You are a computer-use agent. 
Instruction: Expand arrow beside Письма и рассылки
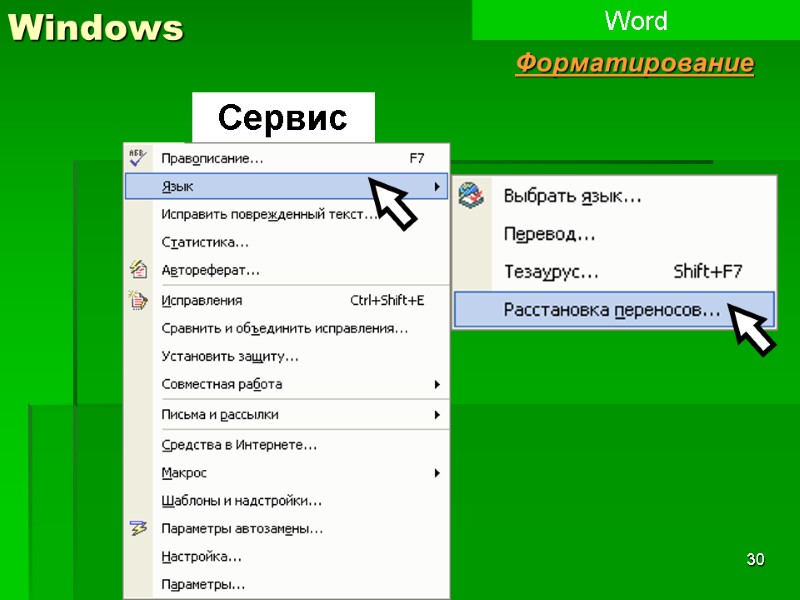437,415
